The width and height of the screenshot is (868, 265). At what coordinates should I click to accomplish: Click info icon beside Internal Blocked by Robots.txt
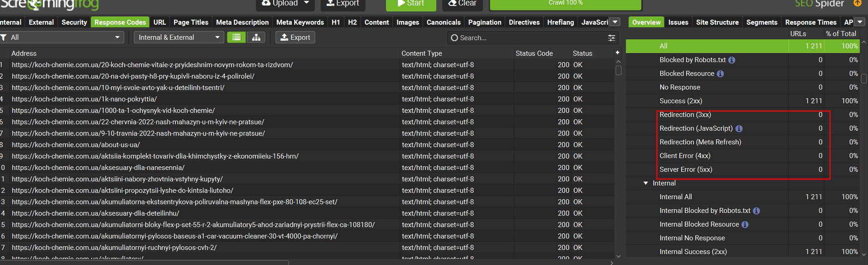(757, 211)
